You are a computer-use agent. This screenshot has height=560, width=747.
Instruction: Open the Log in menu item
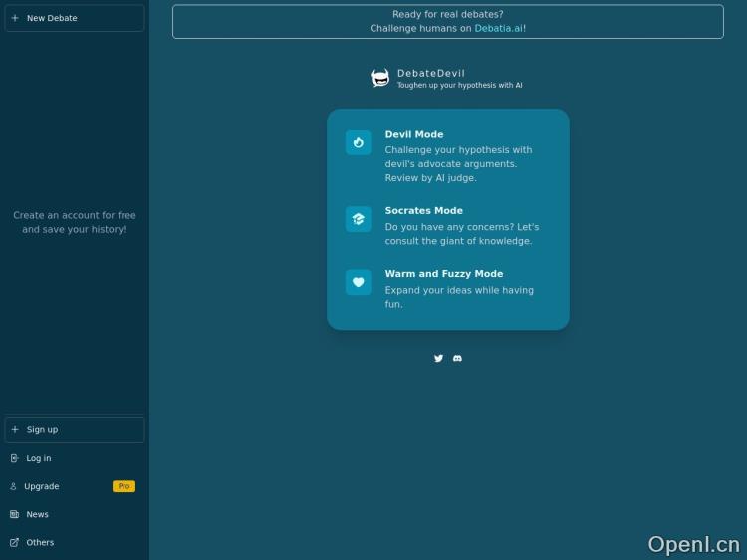[39, 458]
